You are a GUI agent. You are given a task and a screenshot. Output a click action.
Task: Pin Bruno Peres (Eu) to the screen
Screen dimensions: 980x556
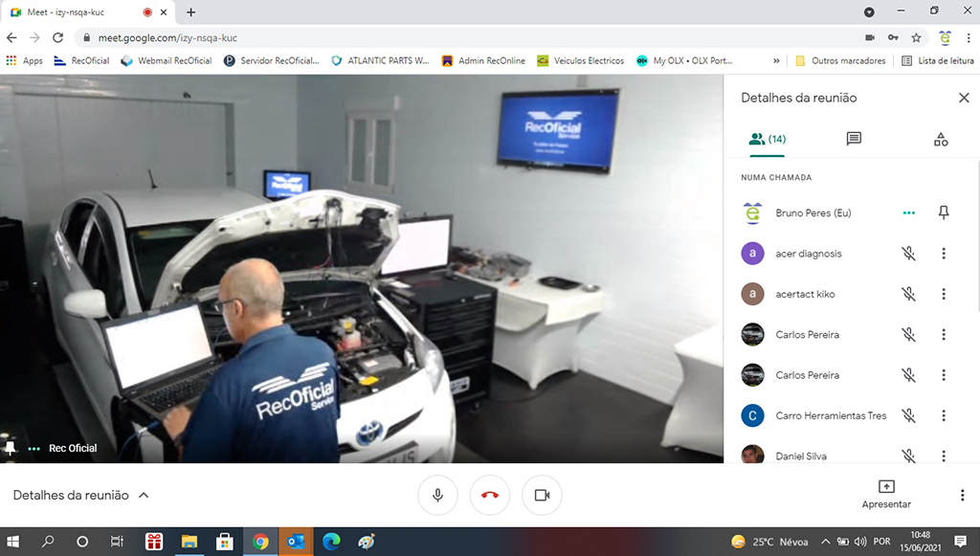(x=944, y=212)
